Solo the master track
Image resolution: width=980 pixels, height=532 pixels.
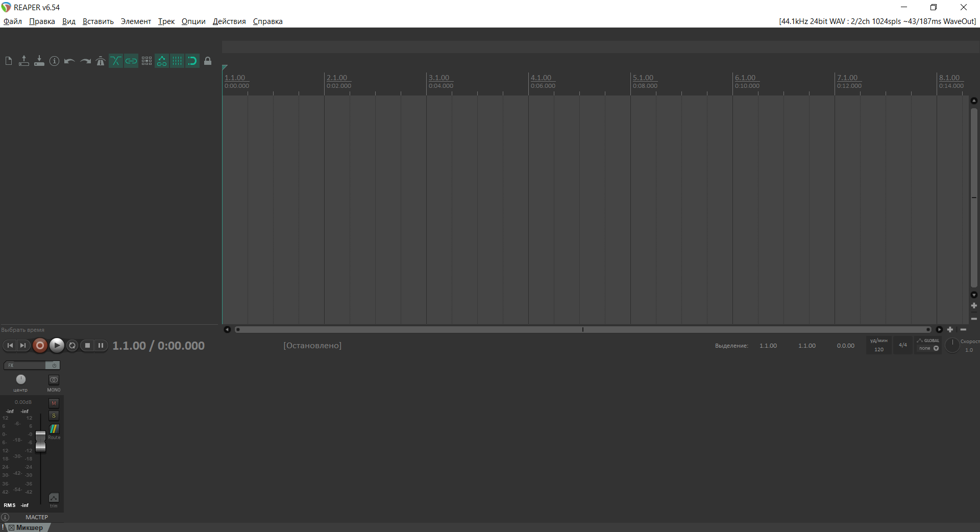point(54,416)
